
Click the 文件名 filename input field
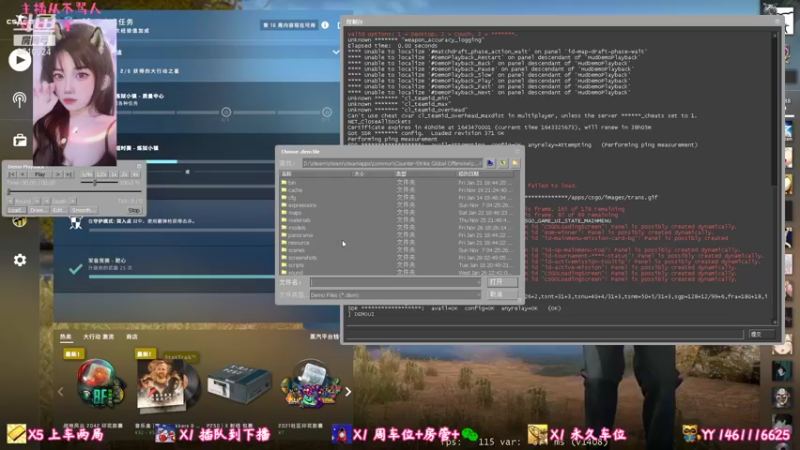[395, 282]
